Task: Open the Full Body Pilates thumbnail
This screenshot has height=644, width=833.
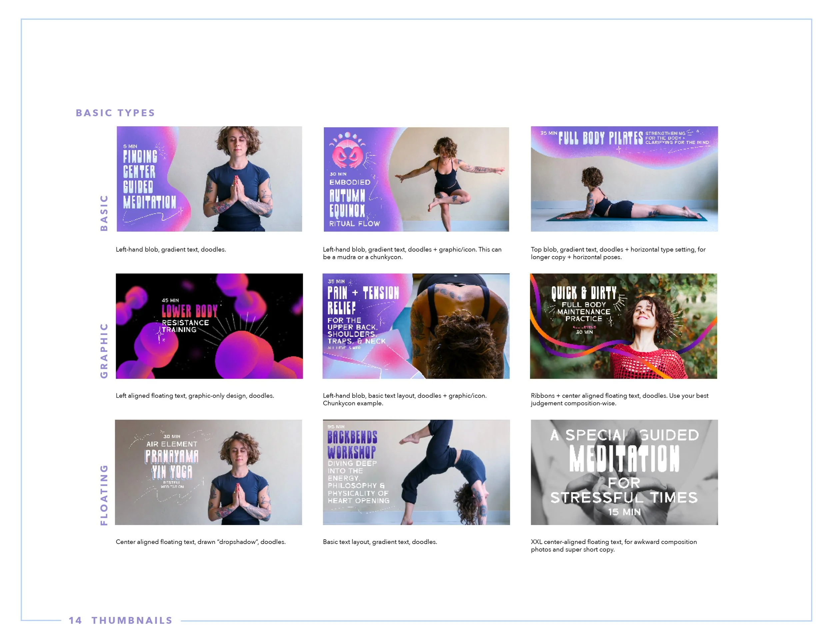Action: tap(624, 179)
